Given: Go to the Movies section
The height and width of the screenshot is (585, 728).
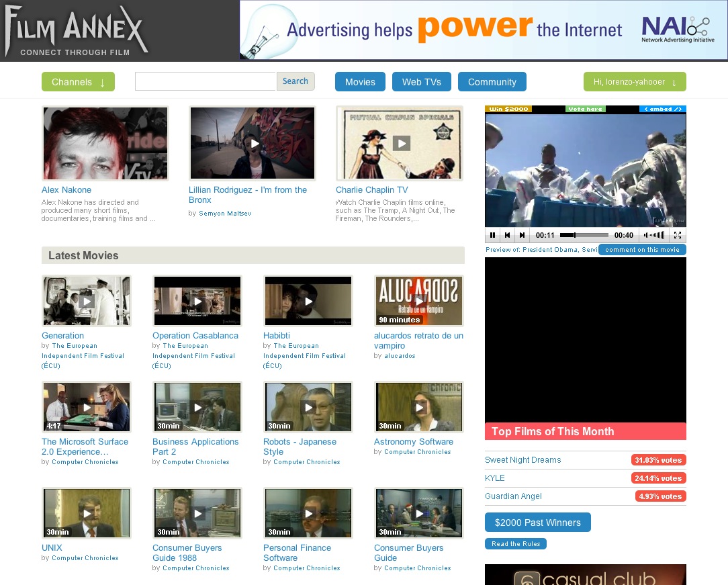Looking at the screenshot, I should pyautogui.click(x=360, y=82).
